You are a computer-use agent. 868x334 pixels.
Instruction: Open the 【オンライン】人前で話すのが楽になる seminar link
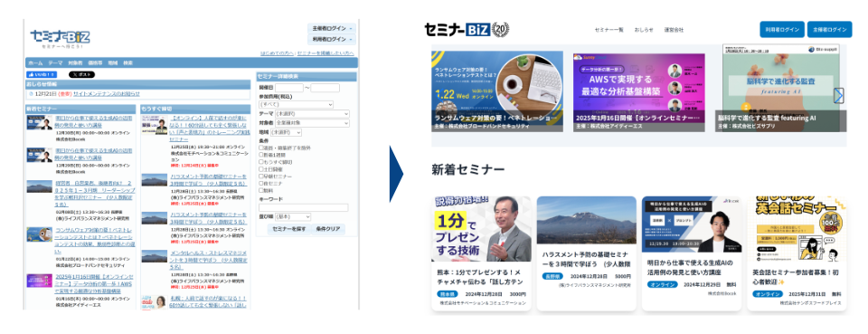[x=209, y=129]
